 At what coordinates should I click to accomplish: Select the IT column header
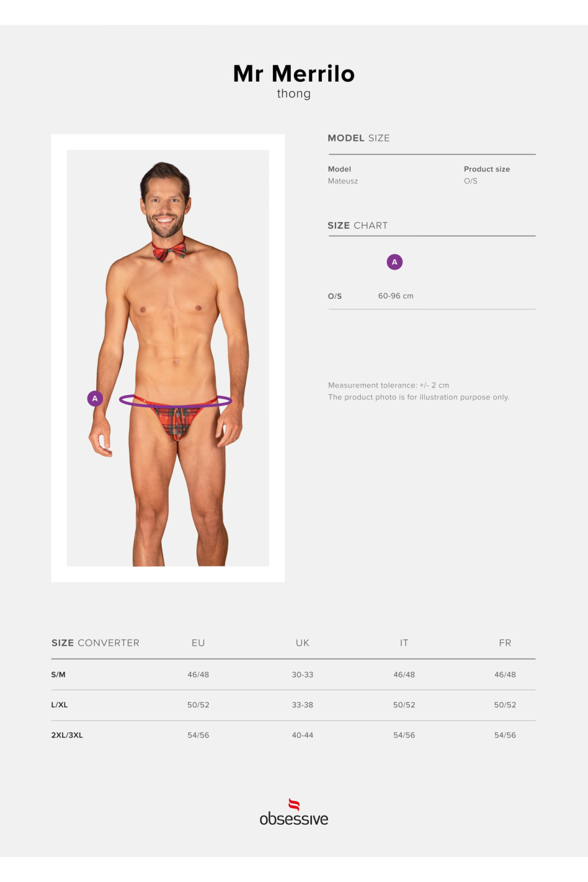click(x=404, y=643)
